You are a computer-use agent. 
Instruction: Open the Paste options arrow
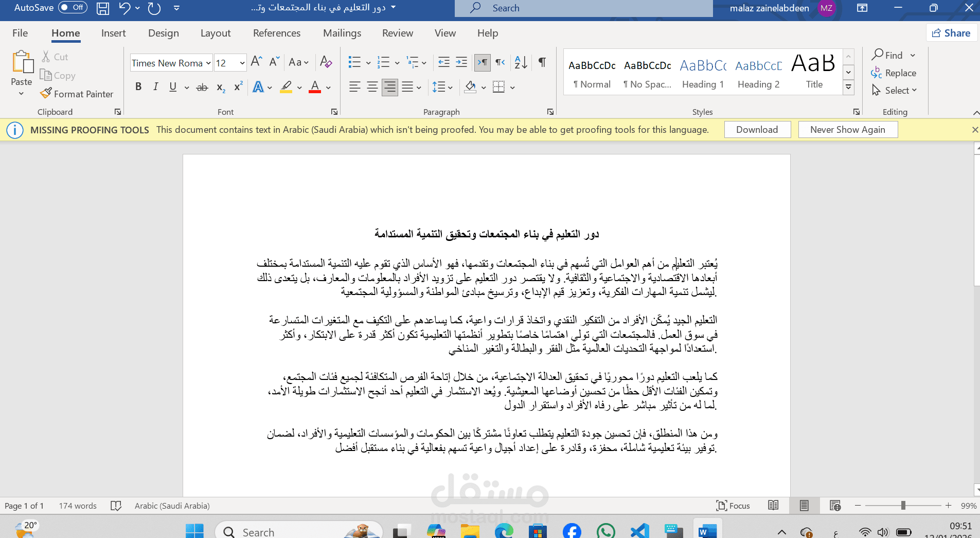(x=21, y=94)
